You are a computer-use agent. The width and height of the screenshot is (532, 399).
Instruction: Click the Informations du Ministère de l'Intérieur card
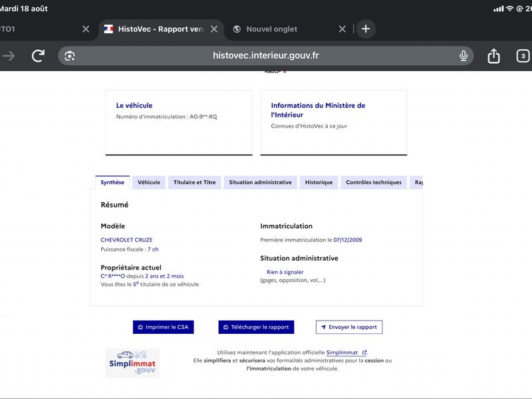(x=334, y=122)
